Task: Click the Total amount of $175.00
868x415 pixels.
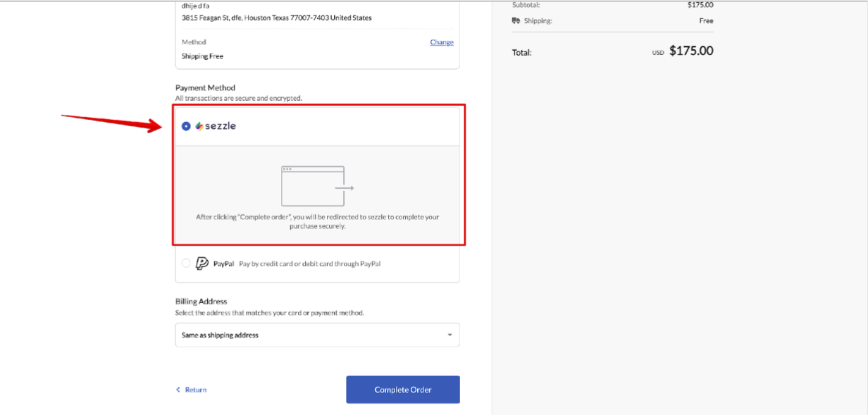Action: click(691, 51)
